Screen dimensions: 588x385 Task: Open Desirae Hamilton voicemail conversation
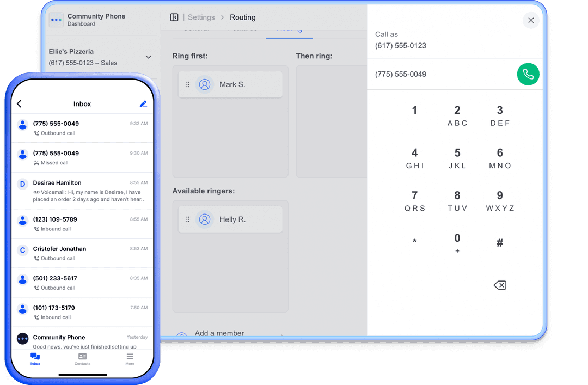coord(82,192)
